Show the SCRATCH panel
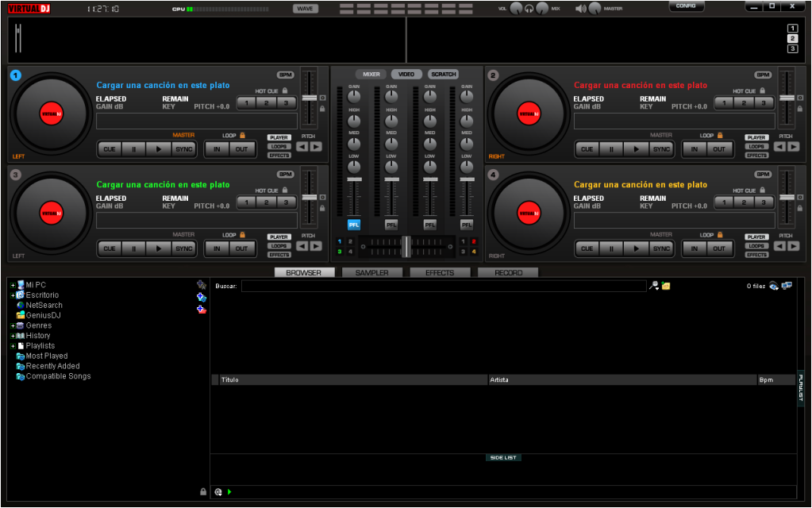 pos(444,74)
